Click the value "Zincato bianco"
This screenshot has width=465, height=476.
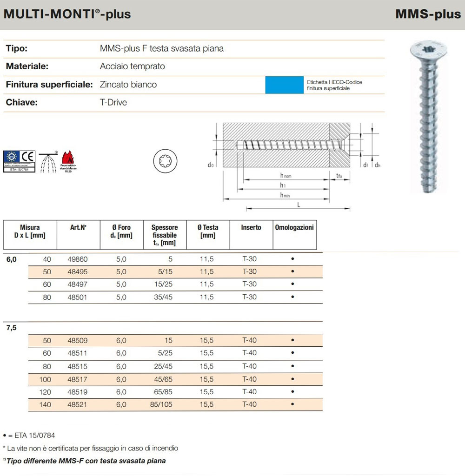(x=128, y=85)
